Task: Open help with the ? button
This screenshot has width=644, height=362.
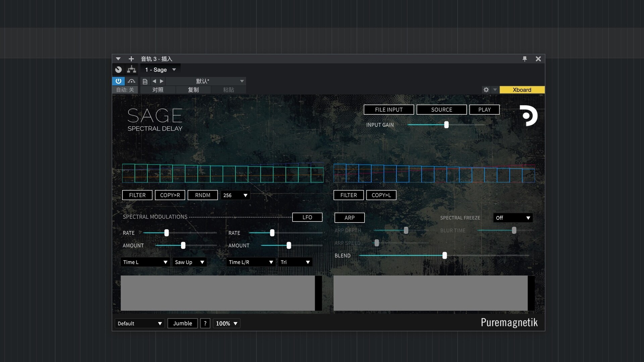Action: [205, 323]
